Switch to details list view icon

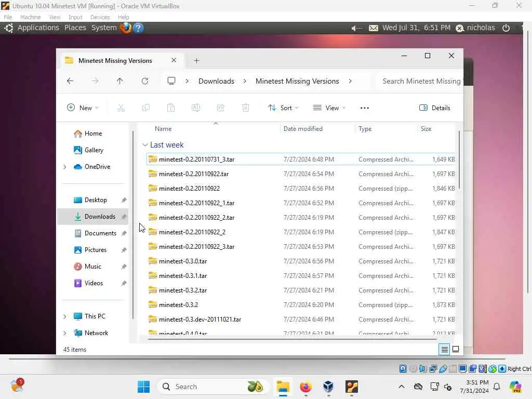(x=445, y=349)
